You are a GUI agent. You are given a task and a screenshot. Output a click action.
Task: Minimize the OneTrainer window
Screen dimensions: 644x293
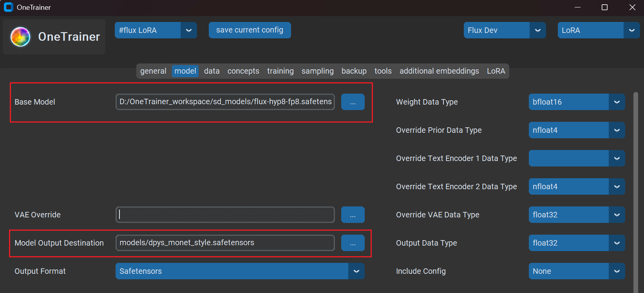coord(577,7)
